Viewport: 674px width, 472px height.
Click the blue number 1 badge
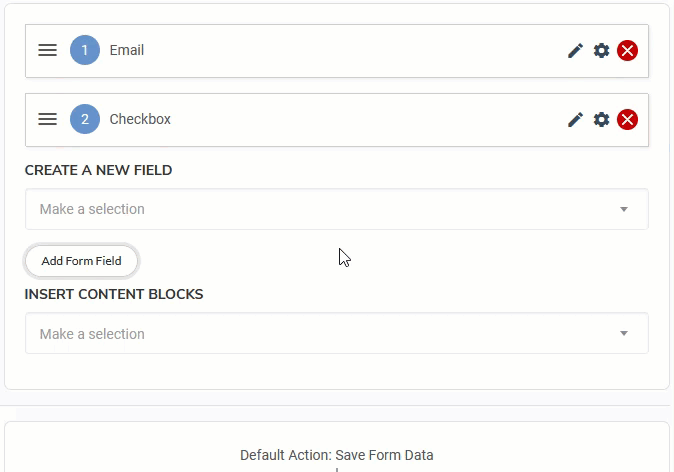(85, 50)
